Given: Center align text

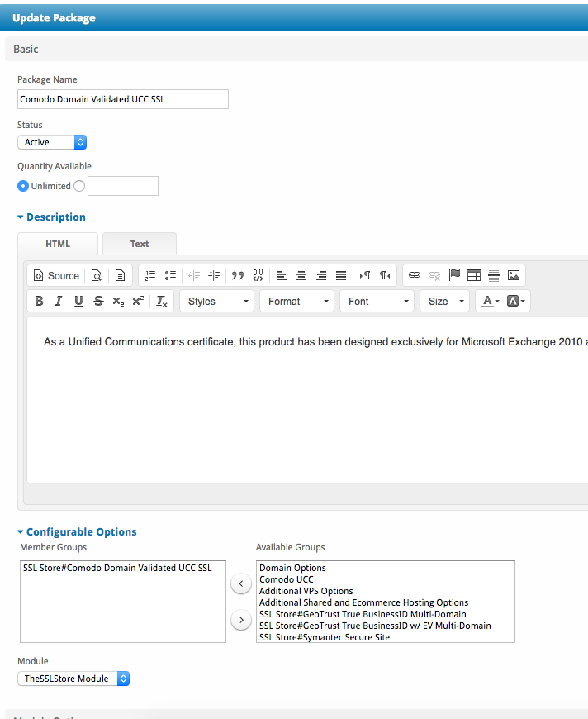Looking at the screenshot, I should click(x=301, y=275).
